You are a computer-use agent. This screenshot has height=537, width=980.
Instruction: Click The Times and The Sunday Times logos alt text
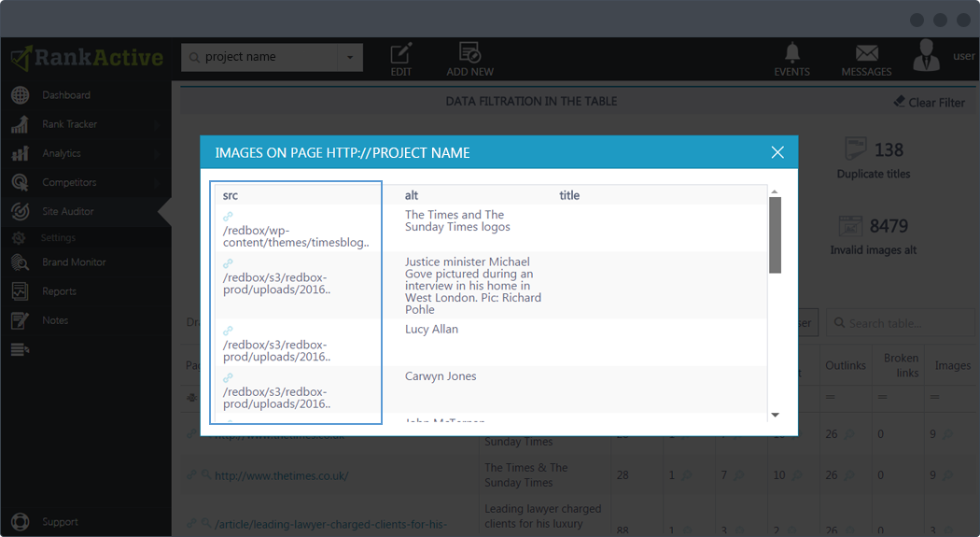[457, 220]
